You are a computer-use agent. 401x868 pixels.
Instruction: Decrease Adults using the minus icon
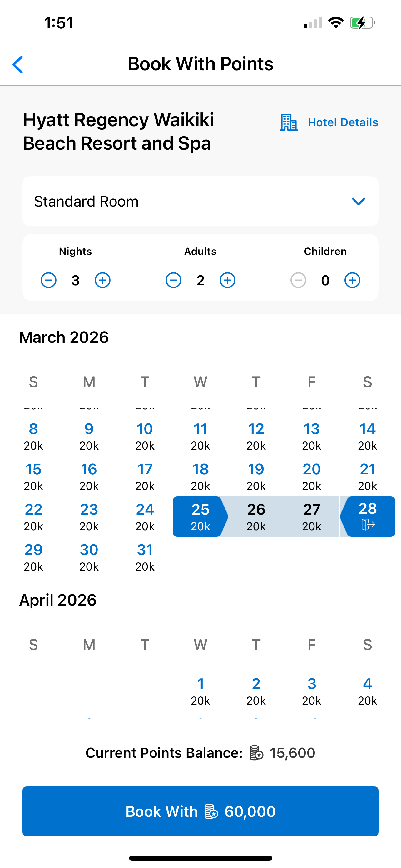click(x=173, y=280)
